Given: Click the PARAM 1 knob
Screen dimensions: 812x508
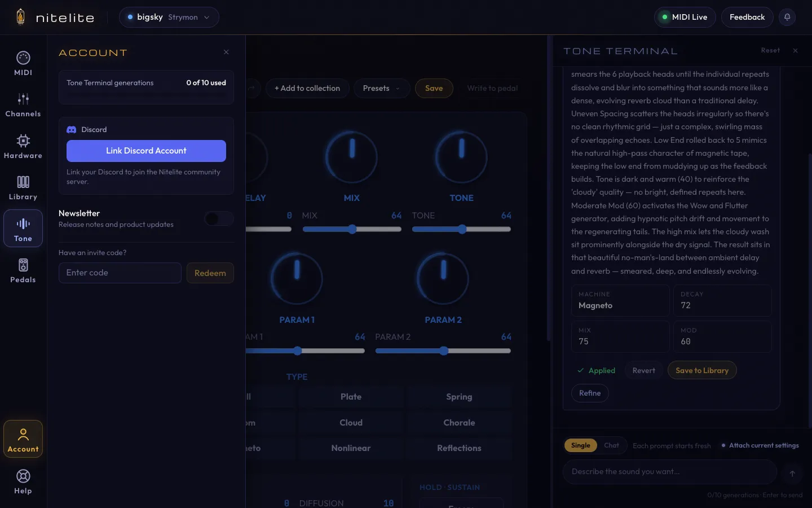Looking at the screenshot, I should point(297,278).
